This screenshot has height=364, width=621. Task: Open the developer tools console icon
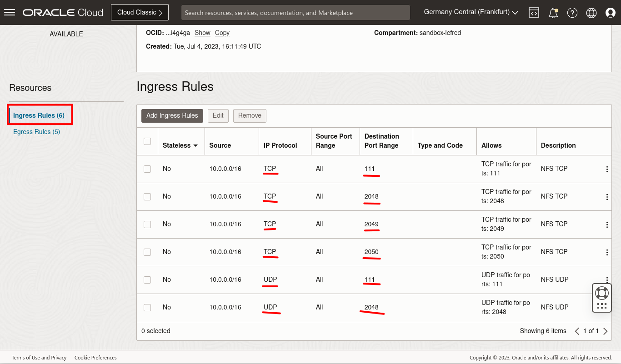coord(534,12)
